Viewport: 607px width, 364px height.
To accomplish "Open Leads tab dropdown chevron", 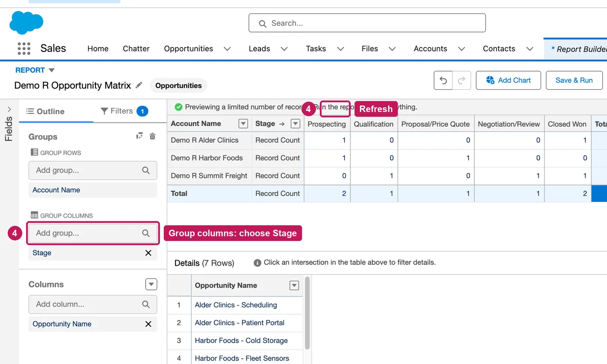I will click(284, 49).
